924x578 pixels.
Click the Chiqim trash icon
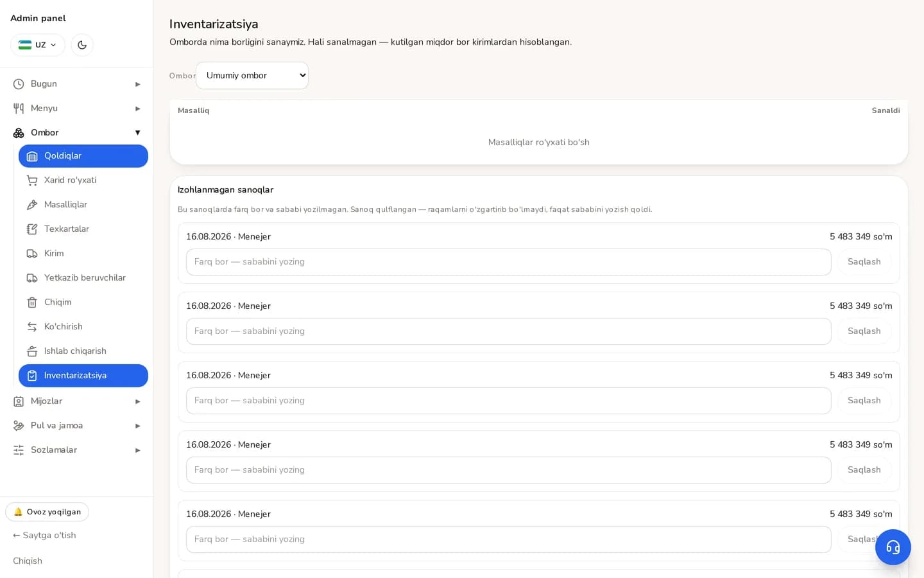[x=32, y=302]
